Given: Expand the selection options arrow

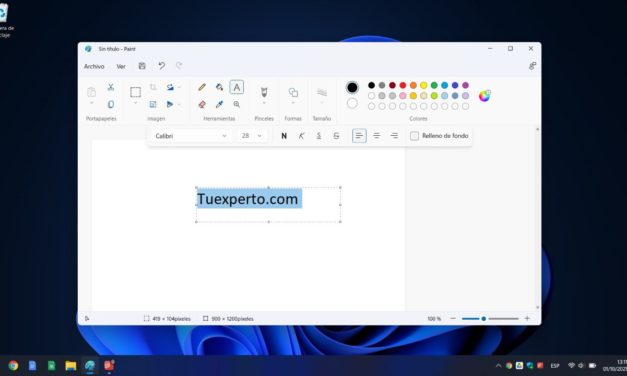Looking at the screenshot, I should point(136,103).
